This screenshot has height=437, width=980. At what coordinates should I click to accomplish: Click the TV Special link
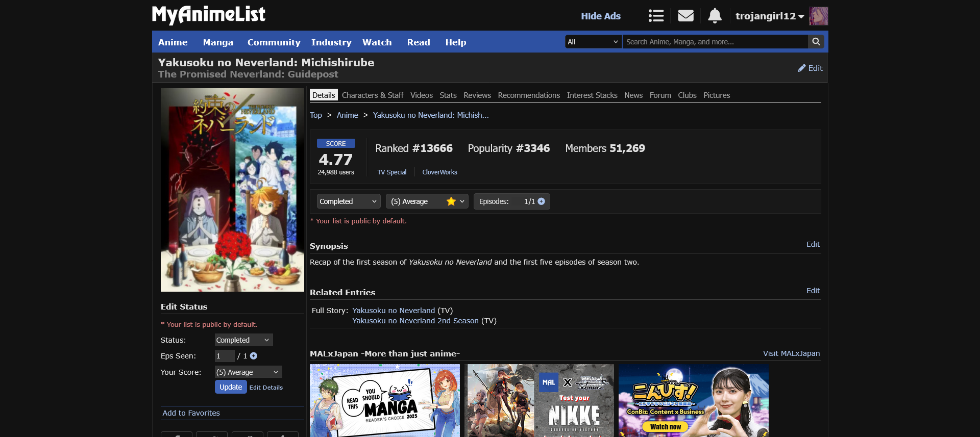(392, 172)
